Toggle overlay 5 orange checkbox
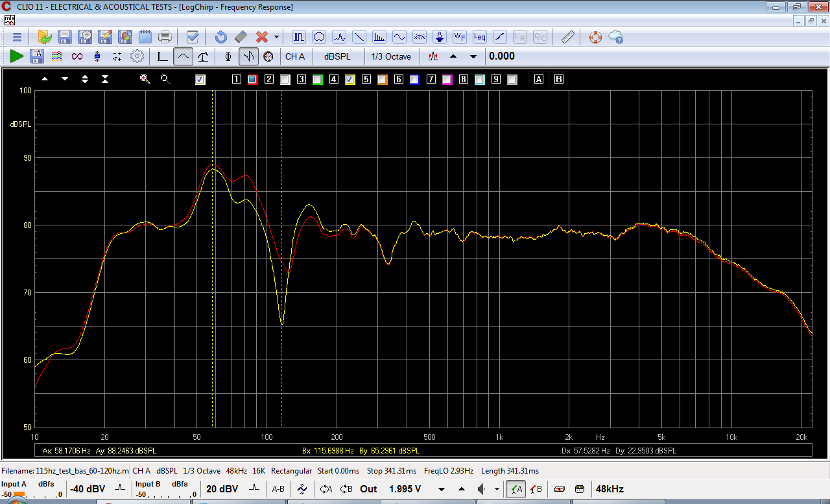Screen dimensions: 830x504 click(383, 80)
